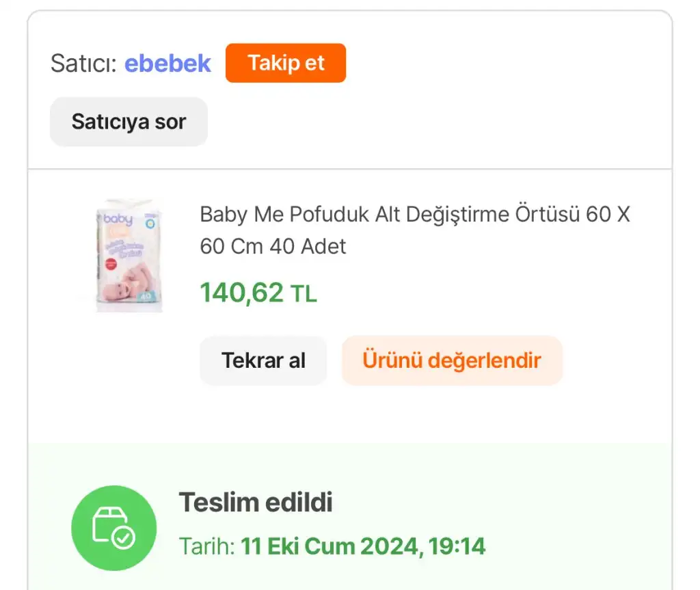Click the green delivered package icon

tap(113, 528)
